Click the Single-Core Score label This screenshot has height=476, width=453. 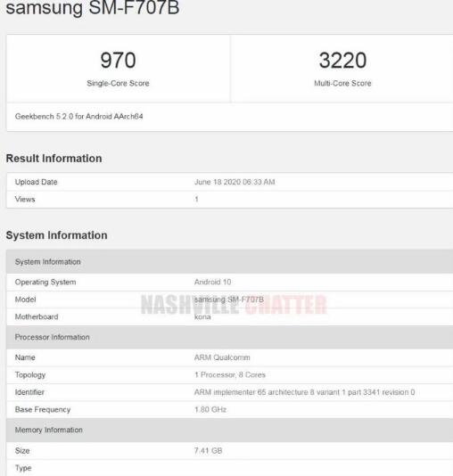click(118, 83)
